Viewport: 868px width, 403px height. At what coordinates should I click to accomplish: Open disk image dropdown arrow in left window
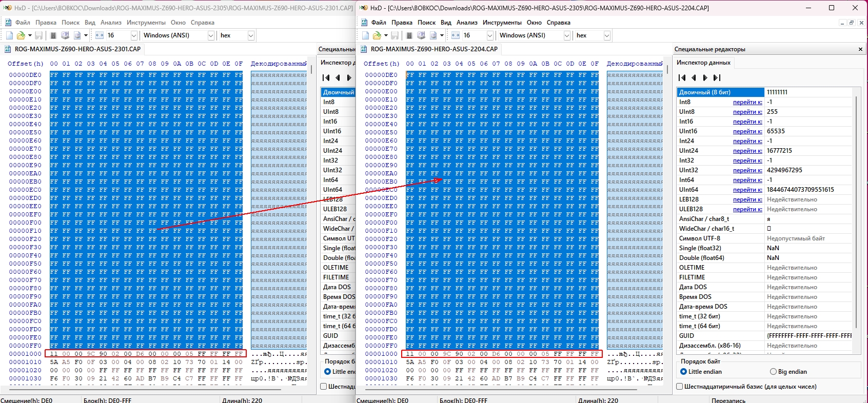coord(86,35)
